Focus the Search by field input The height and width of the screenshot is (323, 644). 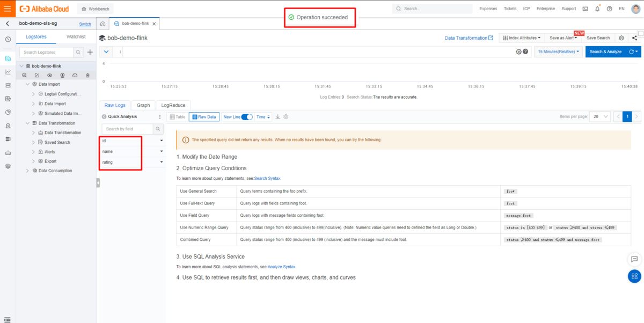click(128, 129)
